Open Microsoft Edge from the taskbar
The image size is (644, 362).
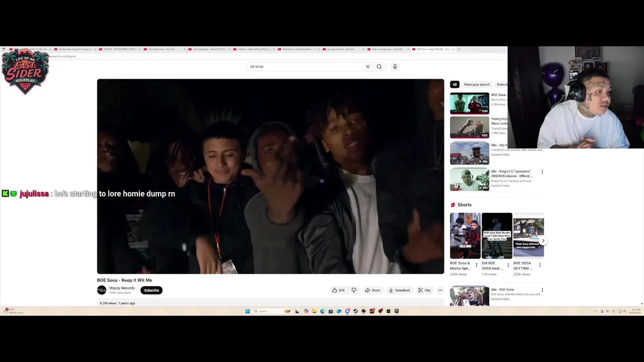323,311
